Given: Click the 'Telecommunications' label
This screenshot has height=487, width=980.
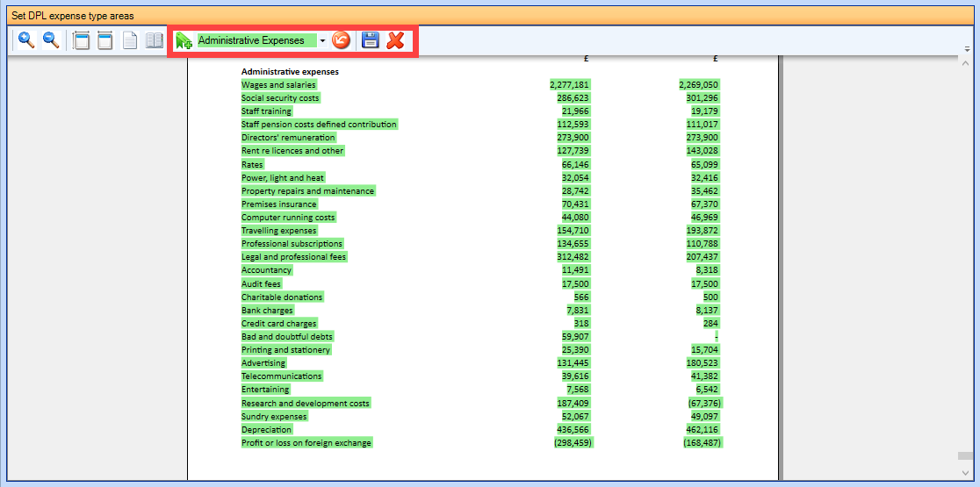Looking at the screenshot, I should 281,376.
